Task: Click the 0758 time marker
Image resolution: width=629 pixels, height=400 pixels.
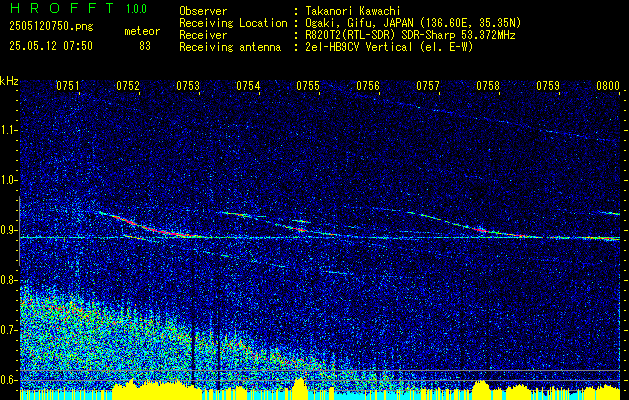Action: pos(488,86)
